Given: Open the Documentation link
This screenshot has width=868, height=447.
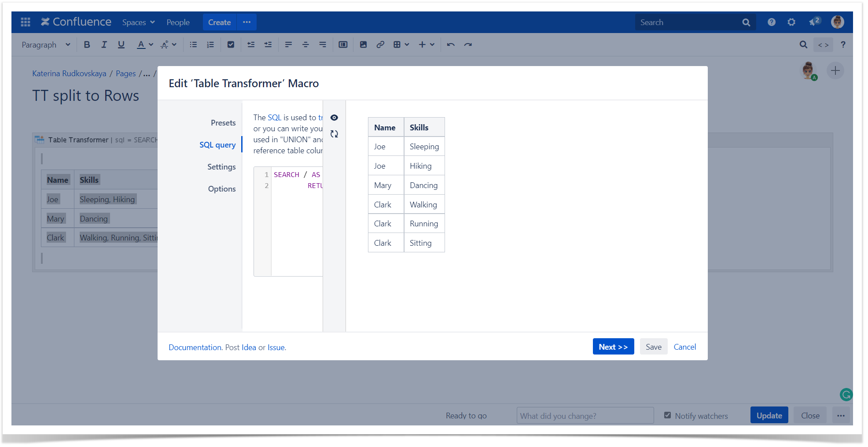Looking at the screenshot, I should point(195,347).
